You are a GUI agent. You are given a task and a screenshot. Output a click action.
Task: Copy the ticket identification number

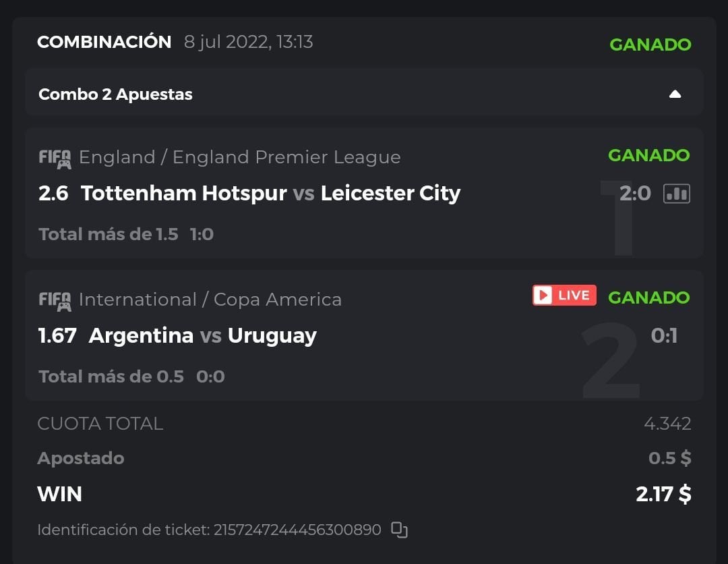coord(400,530)
